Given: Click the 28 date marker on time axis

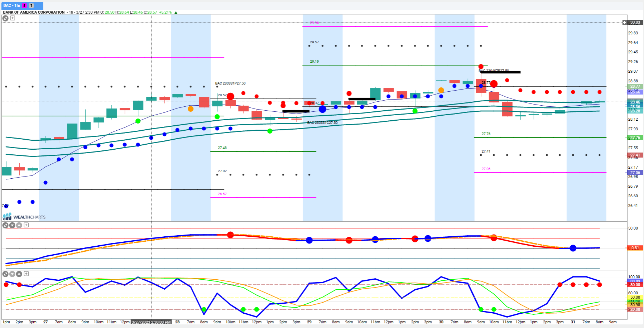Looking at the screenshot, I should pos(177,322).
